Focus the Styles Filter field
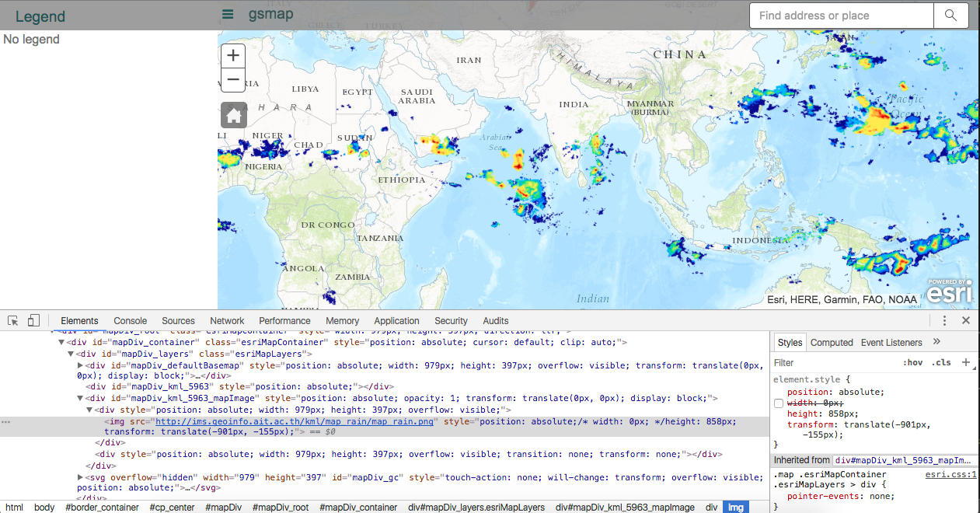Screen dimensions: 980x513 (x=834, y=362)
